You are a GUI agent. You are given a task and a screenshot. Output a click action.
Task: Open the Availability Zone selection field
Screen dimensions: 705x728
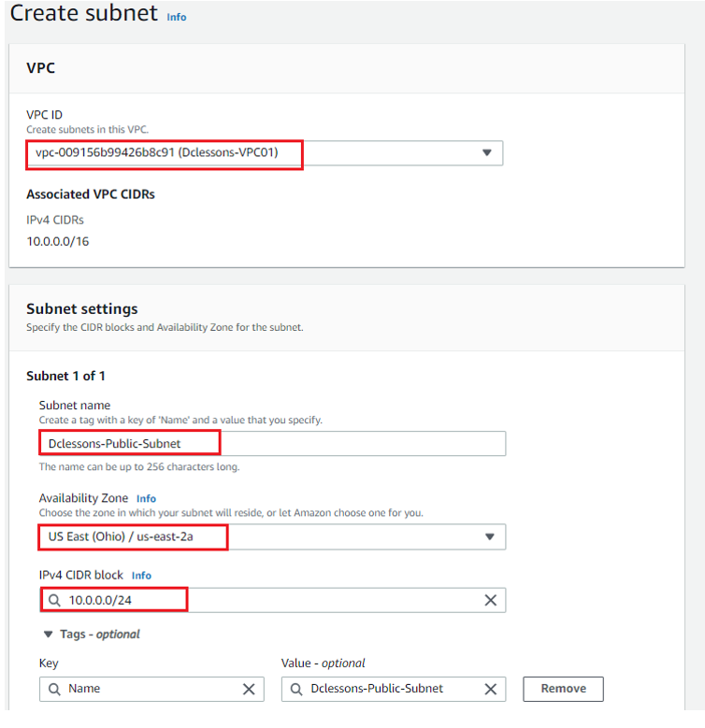272,536
